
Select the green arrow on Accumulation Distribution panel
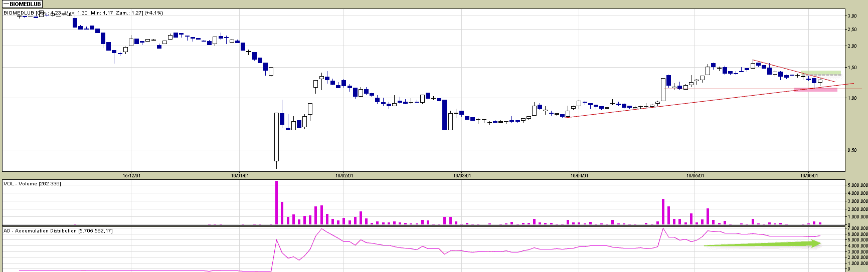coord(761,244)
